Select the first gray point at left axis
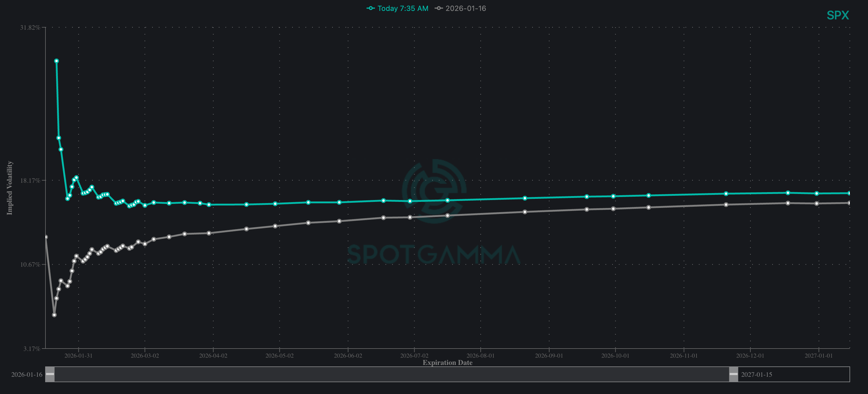868x394 pixels. [x=46, y=237]
